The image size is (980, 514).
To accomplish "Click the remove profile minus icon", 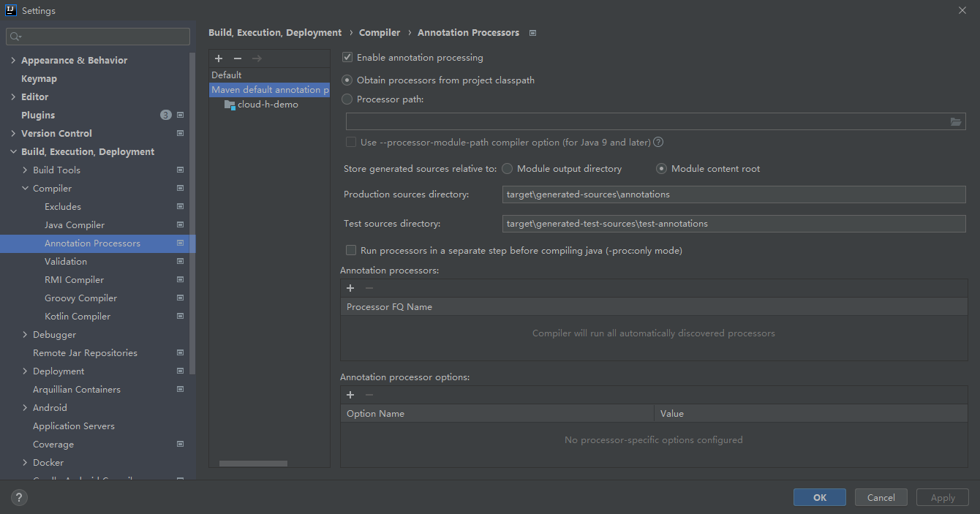I will (x=238, y=58).
